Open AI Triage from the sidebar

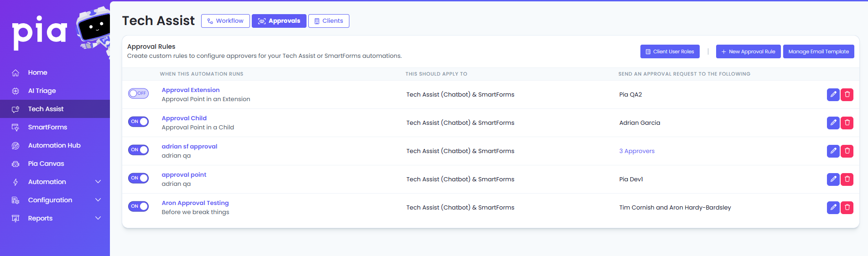click(x=42, y=91)
